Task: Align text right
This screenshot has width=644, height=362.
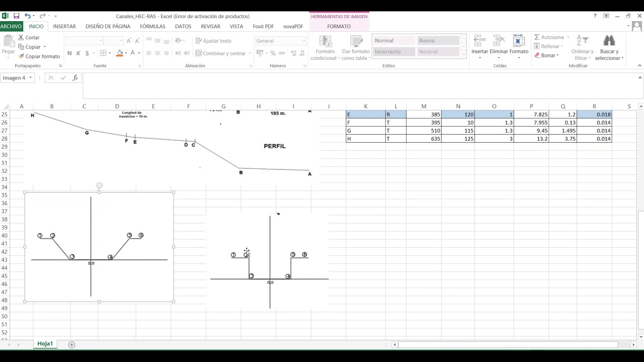Action: point(167,53)
